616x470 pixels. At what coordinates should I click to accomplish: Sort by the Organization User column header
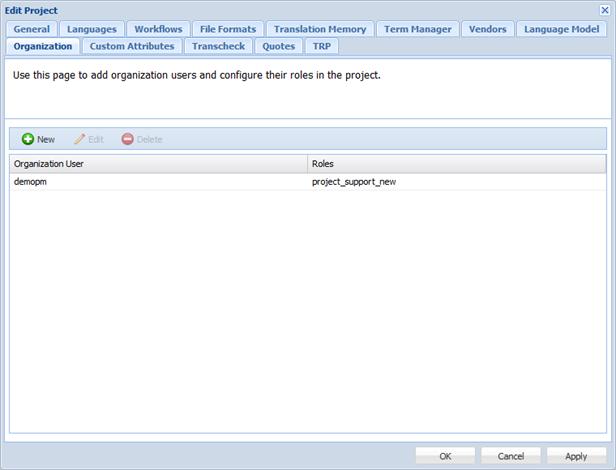(158, 163)
